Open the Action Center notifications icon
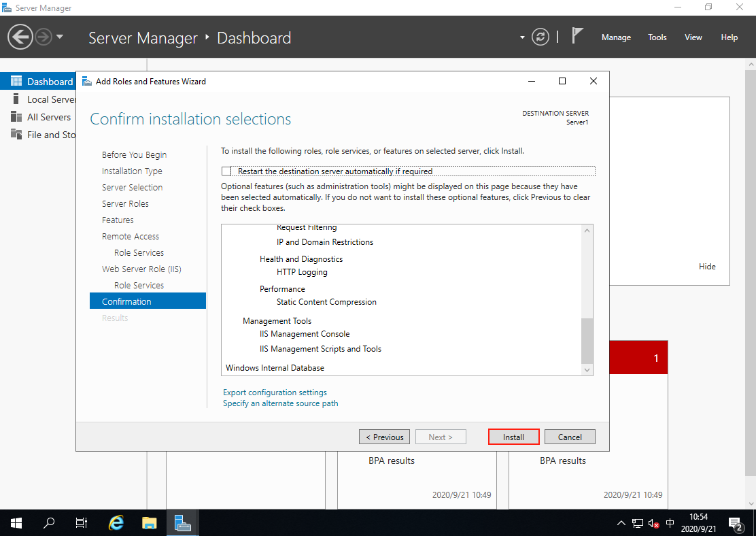Screen dimensions: 756x536 coord(736,523)
